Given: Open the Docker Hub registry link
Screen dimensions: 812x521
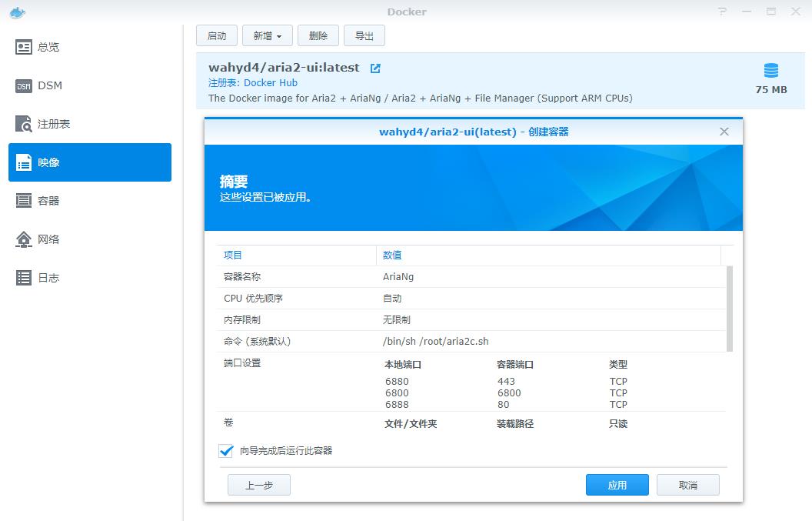Looking at the screenshot, I should click(x=271, y=83).
